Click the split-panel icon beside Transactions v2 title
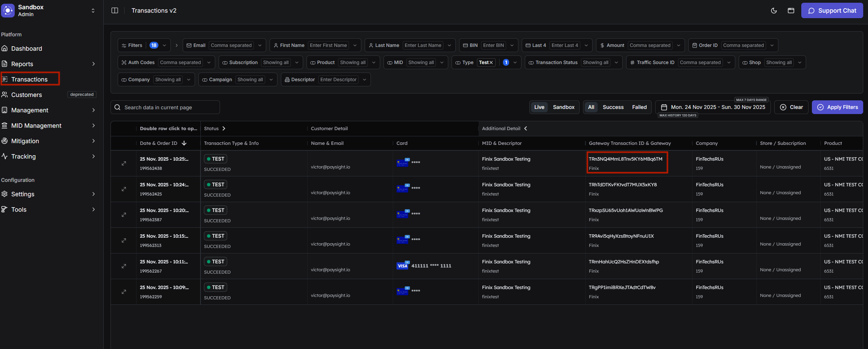This screenshot has width=868, height=349. click(x=115, y=10)
